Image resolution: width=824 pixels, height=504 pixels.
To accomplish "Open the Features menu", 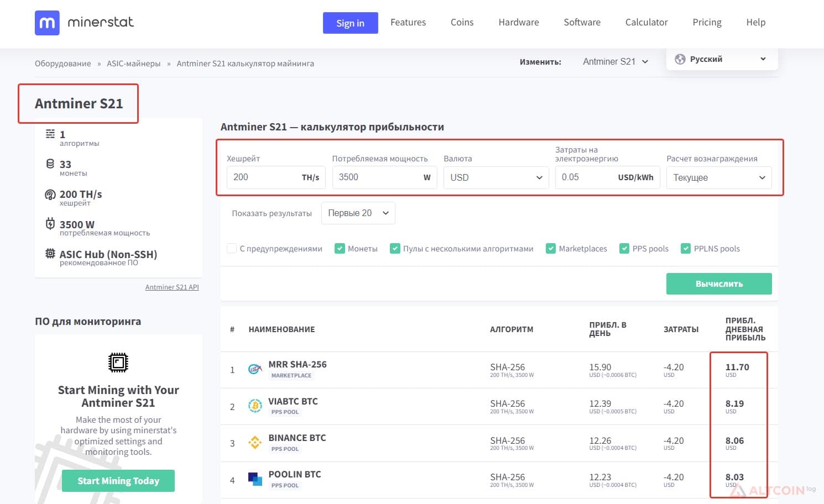I will 408,23.
